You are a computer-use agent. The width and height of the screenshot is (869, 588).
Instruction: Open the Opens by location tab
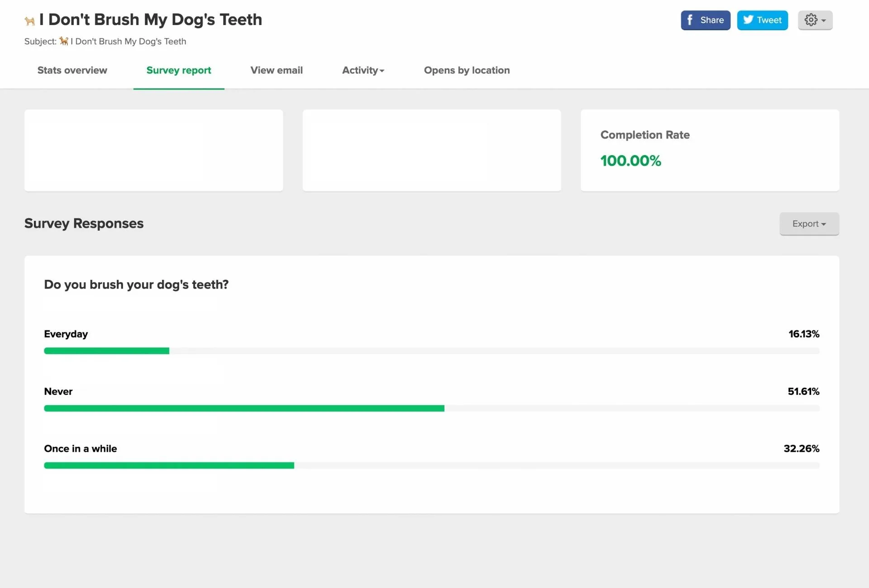pyautogui.click(x=467, y=70)
